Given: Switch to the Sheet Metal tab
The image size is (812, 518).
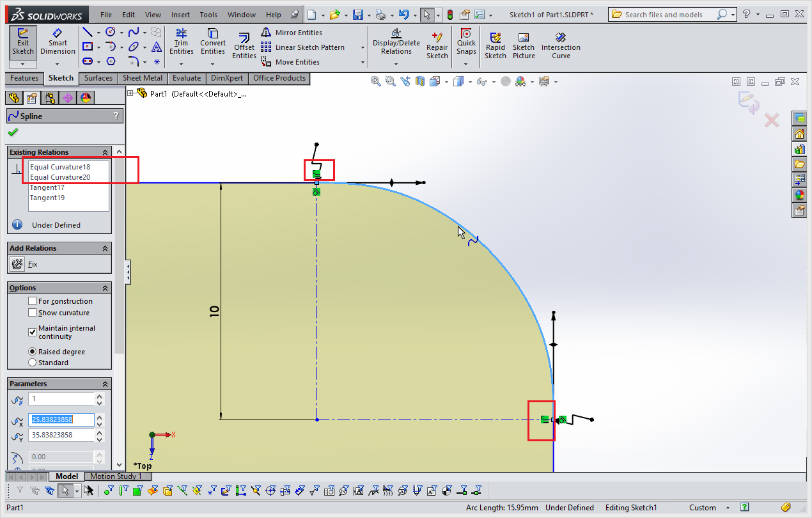Looking at the screenshot, I should [x=143, y=78].
